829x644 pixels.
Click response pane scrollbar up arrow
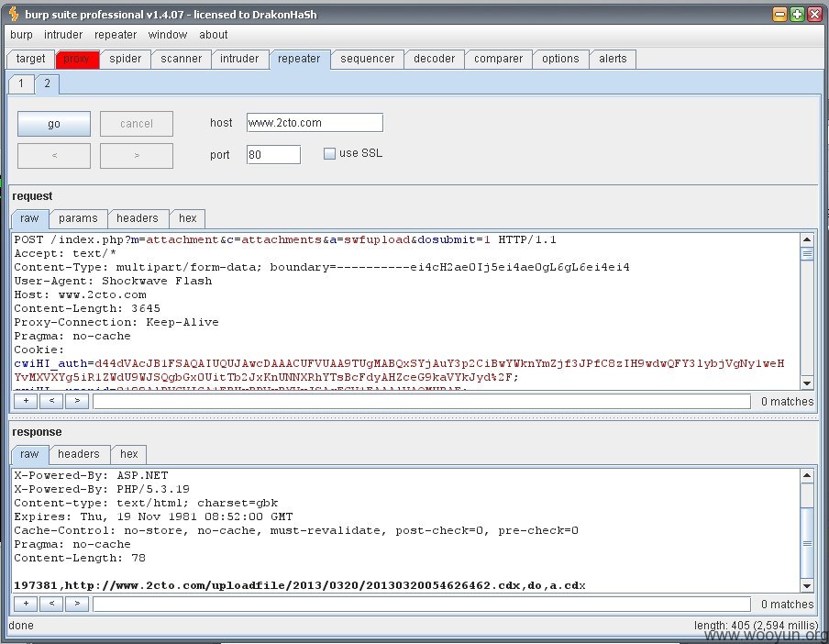click(x=807, y=475)
